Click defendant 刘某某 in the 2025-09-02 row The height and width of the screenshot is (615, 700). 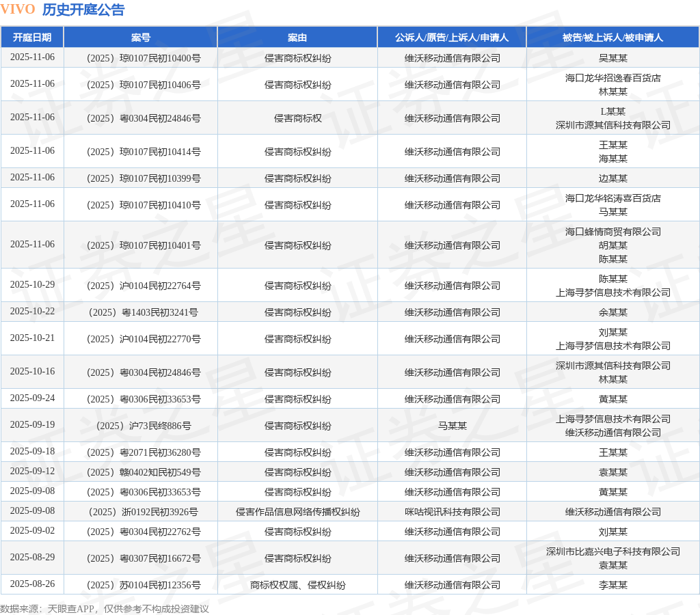coord(613,532)
